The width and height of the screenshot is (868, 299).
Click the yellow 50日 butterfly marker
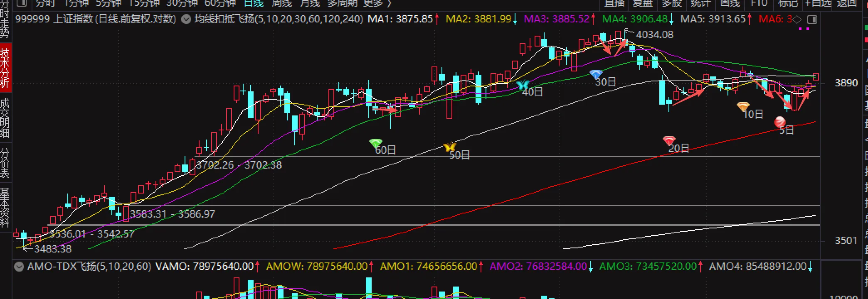(450, 147)
